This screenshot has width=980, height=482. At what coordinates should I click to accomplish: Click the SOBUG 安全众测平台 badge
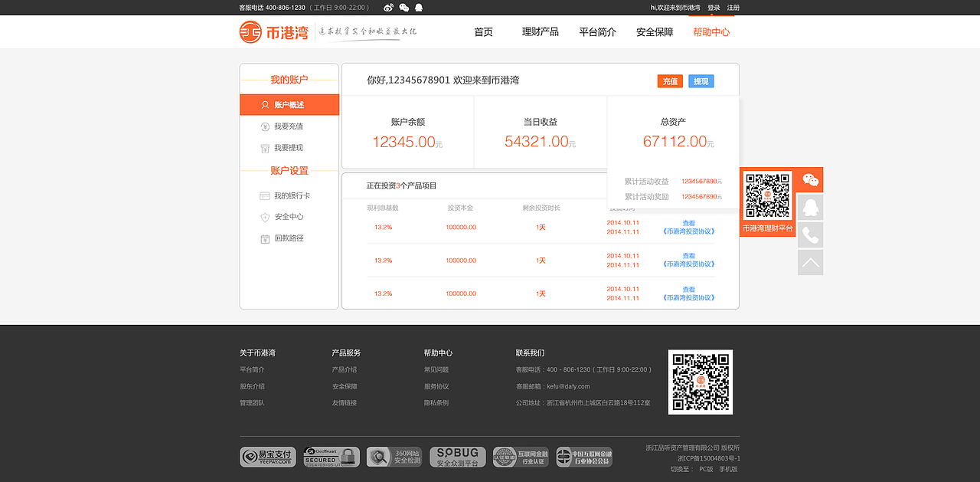click(458, 457)
